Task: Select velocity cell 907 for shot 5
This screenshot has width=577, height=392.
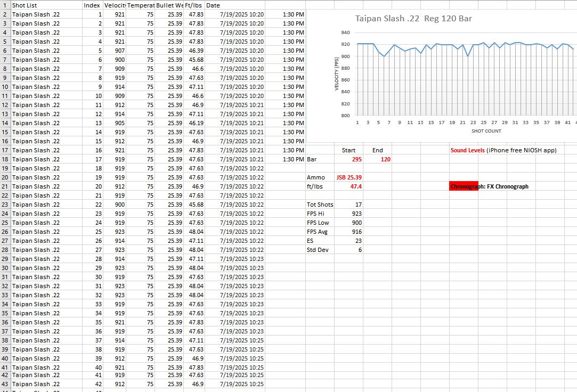Action: coord(114,51)
